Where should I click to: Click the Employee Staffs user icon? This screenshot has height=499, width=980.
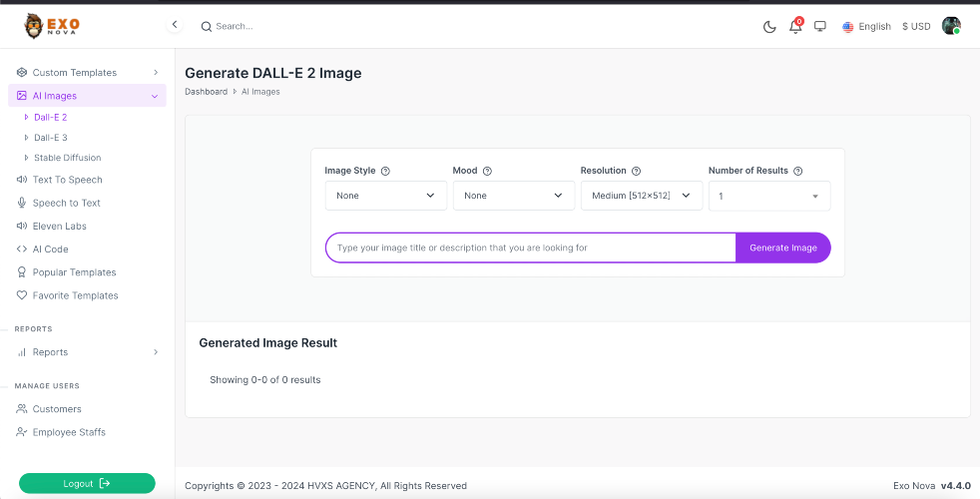point(22,432)
